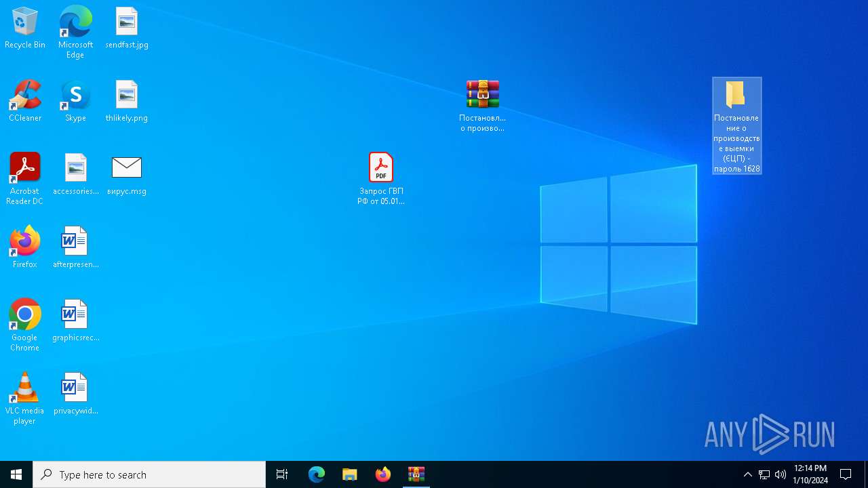The width and height of the screenshot is (868, 488).
Task: Select the afterpresen Word document
Action: pos(75,248)
